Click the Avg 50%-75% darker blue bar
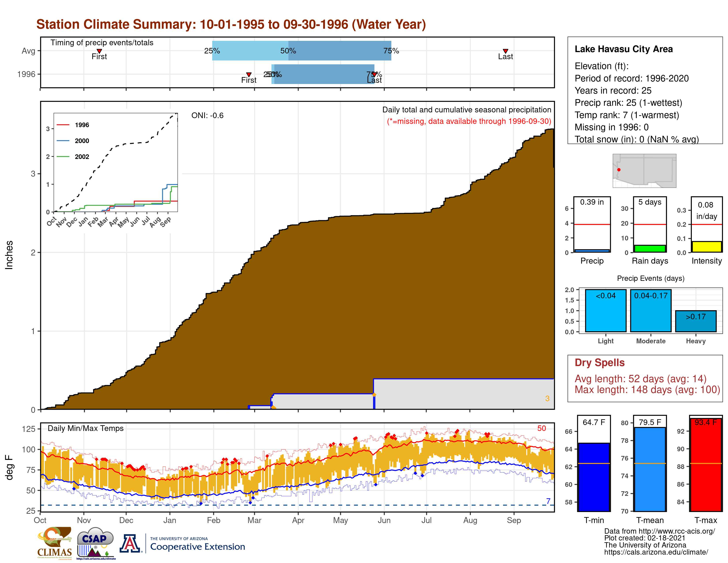This screenshot has width=728, height=563. pyautogui.click(x=340, y=51)
